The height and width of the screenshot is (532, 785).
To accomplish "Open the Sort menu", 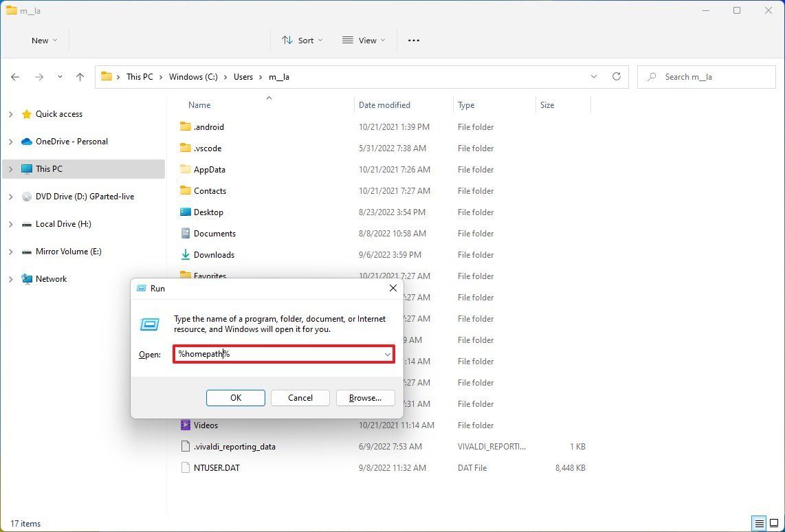I will [x=301, y=40].
